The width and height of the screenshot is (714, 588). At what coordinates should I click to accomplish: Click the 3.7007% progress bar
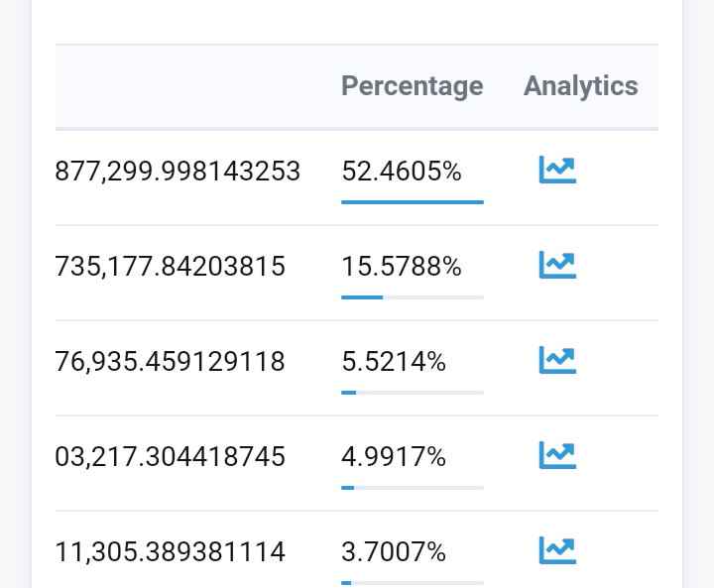coord(413,583)
